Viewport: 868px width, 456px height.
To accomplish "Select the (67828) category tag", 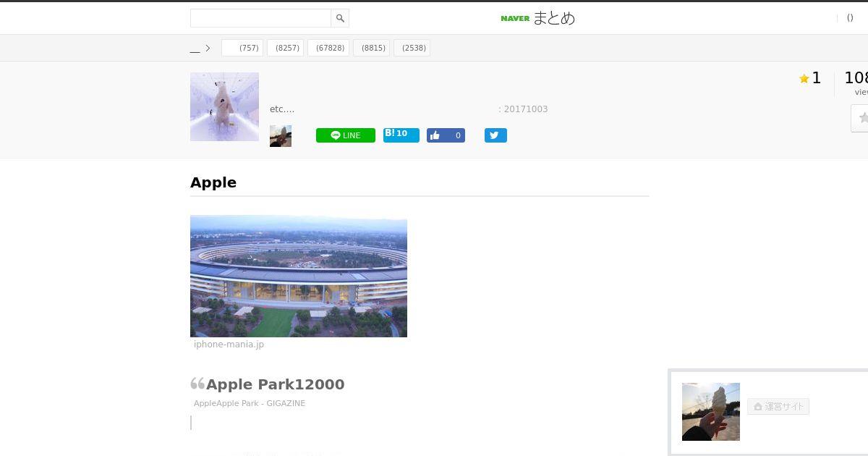I will 328,48.
